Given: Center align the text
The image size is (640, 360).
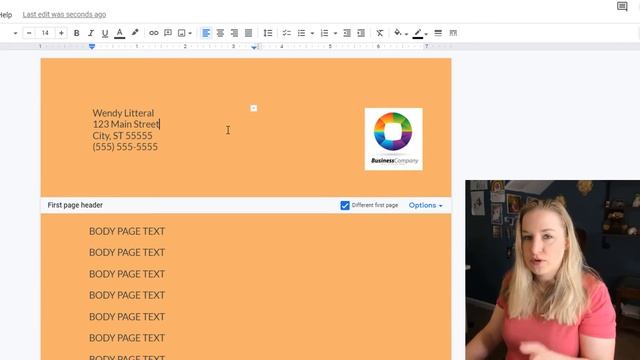Looking at the screenshot, I should (x=220, y=33).
